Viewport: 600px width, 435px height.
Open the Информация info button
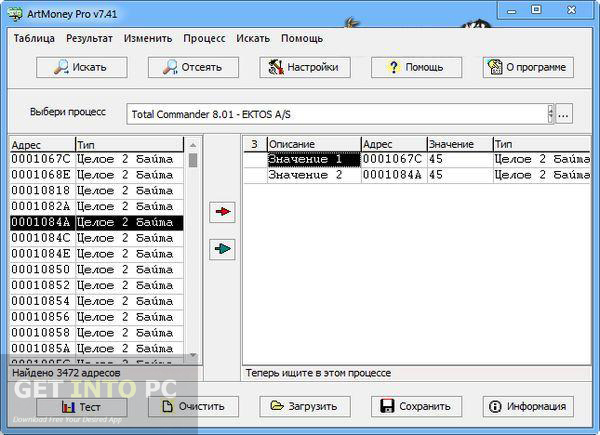pyautogui.click(x=528, y=407)
